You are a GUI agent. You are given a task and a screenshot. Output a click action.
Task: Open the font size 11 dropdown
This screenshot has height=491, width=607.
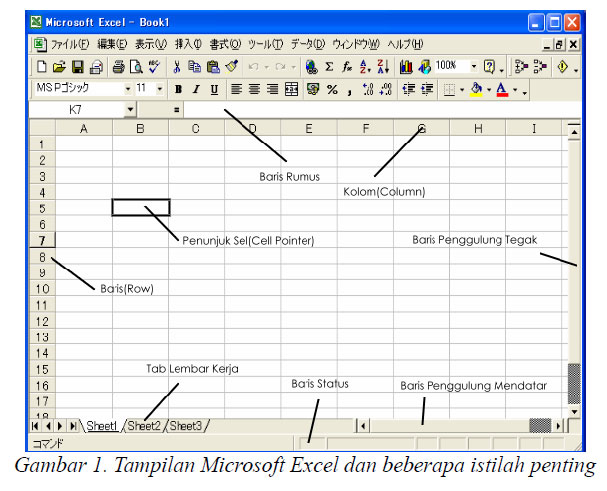click(159, 89)
